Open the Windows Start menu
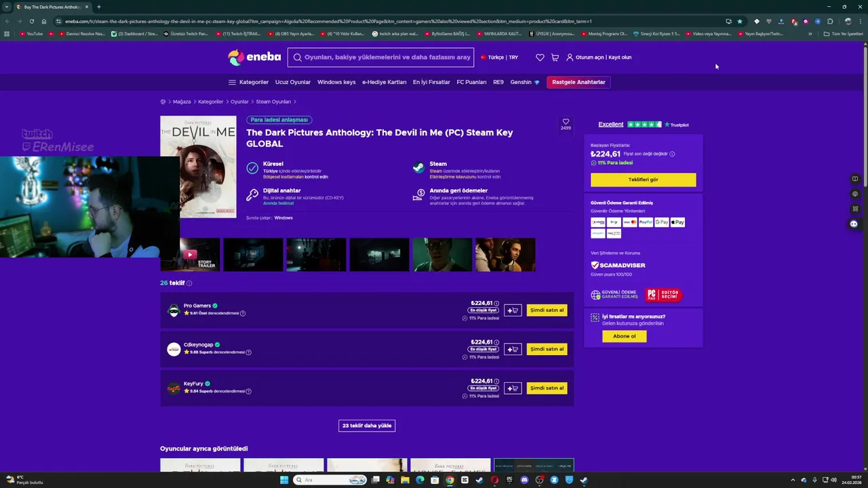 (284, 480)
